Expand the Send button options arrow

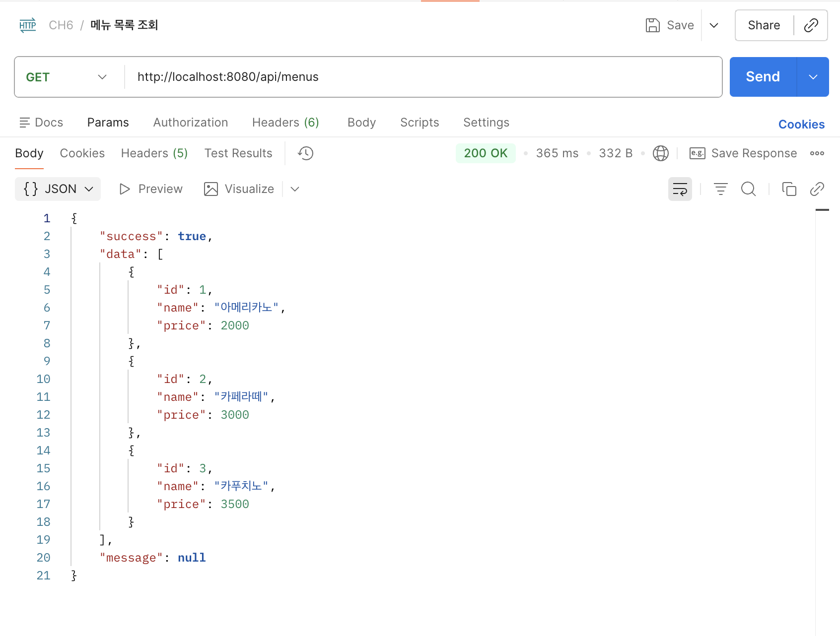pos(813,77)
